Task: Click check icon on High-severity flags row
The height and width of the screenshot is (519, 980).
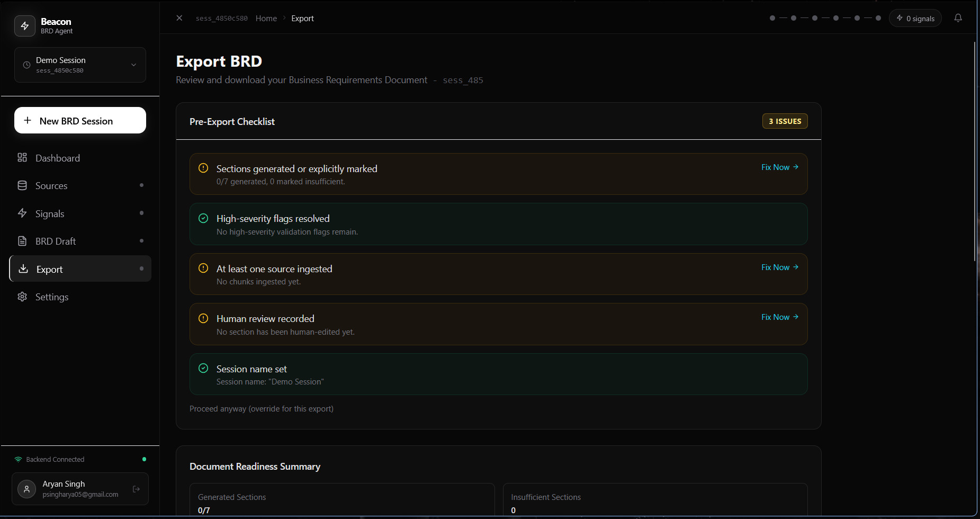Action: (x=203, y=218)
